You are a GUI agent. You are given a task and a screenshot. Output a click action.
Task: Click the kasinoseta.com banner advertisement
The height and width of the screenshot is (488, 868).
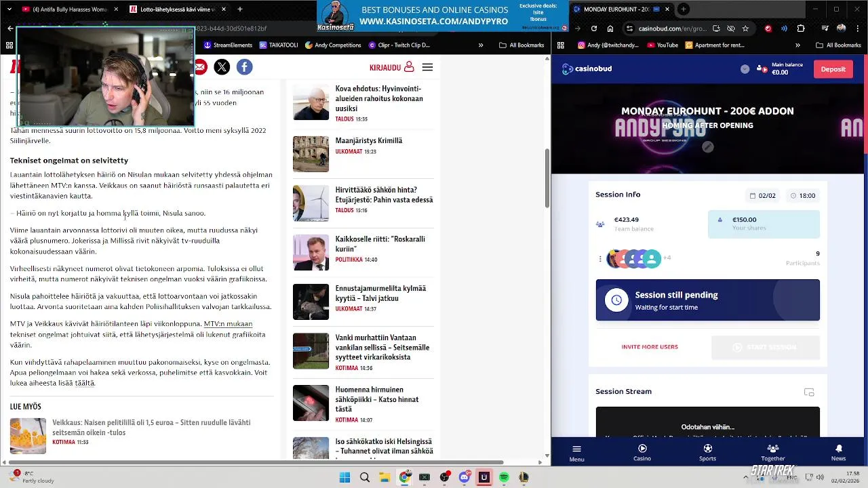[x=442, y=16]
